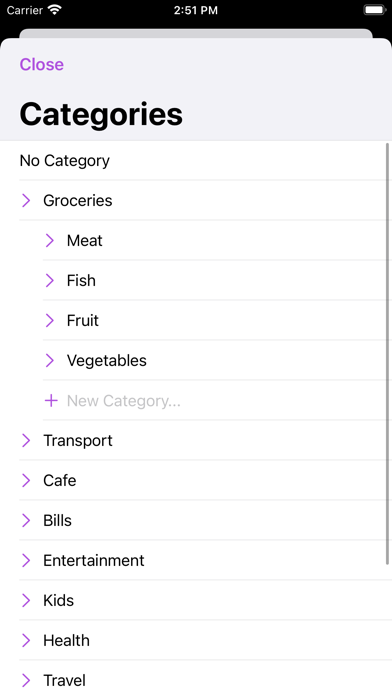Expand the Kids chevron
This screenshot has height=696, width=392.
[x=26, y=600]
